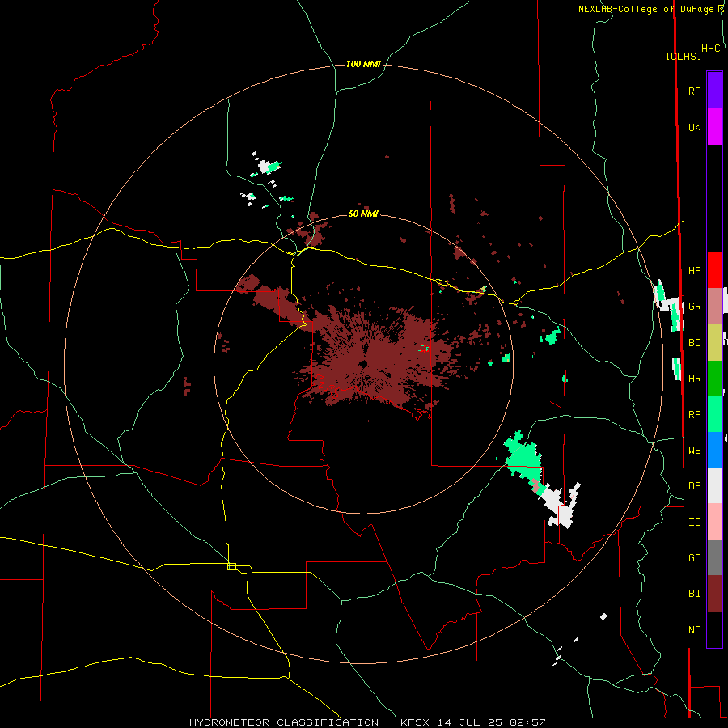Click the UK legend label
728x728 pixels.
click(695, 127)
